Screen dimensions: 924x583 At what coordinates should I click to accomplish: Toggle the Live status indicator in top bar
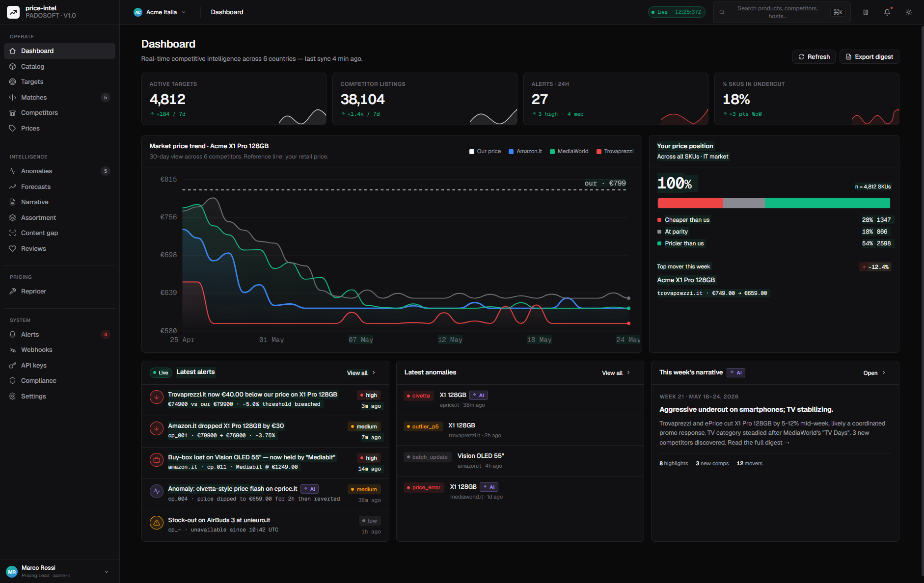coord(677,12)
